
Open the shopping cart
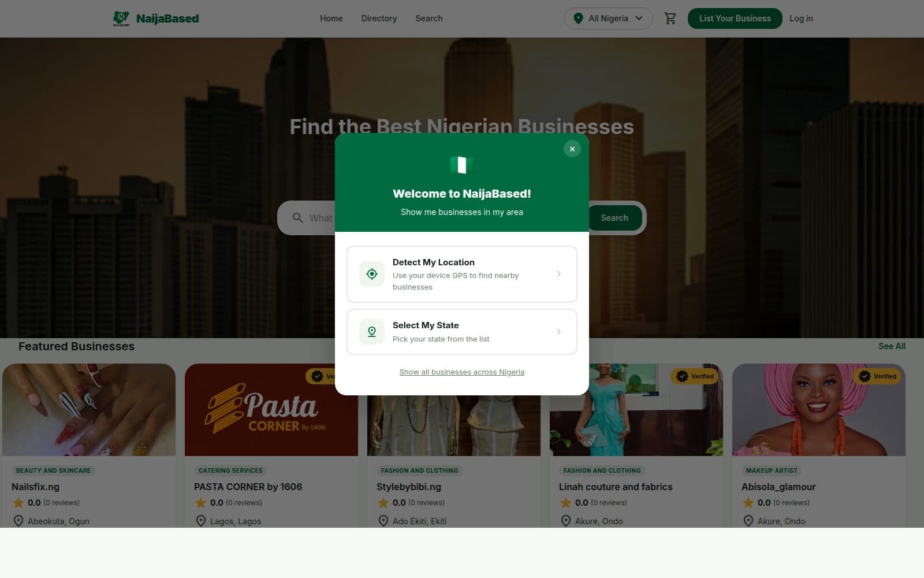point(670,18)
